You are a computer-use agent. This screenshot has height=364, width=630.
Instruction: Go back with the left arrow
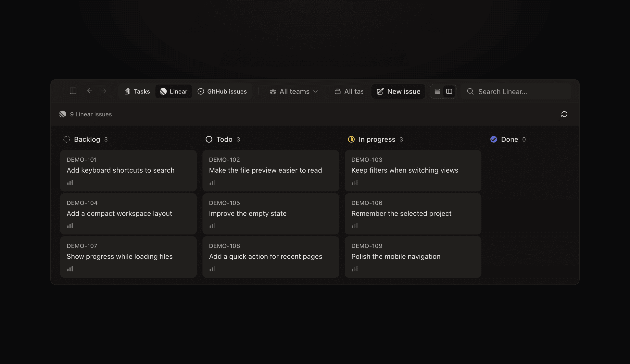[90, 91]
